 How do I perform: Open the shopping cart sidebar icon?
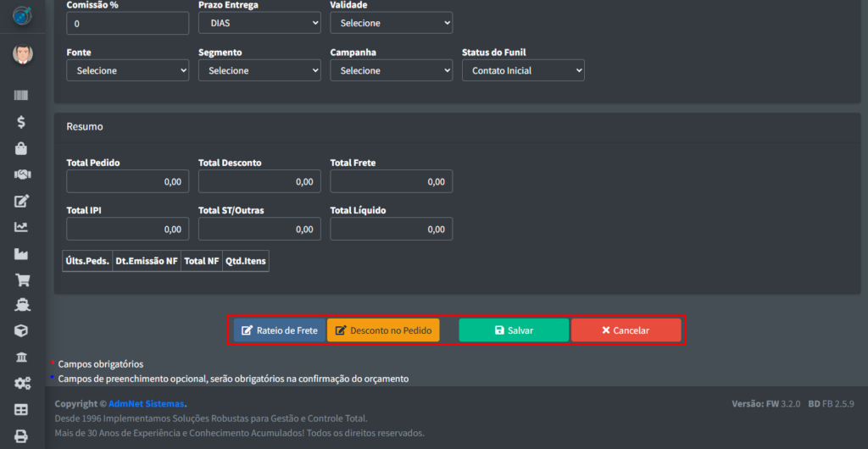pos(21,280)
